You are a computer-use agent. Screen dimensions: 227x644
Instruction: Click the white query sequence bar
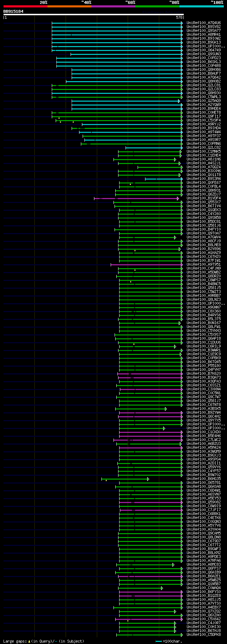(94, 15)
